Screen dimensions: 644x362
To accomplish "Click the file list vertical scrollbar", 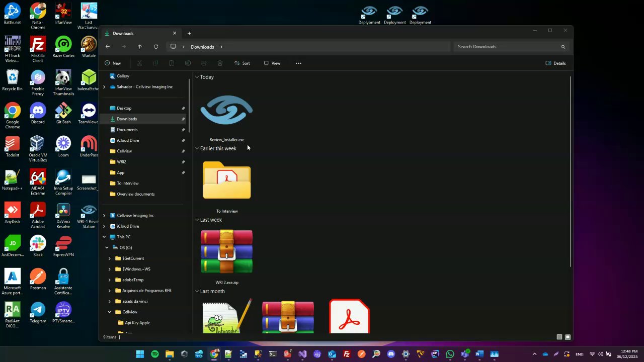I will [571, 171].
